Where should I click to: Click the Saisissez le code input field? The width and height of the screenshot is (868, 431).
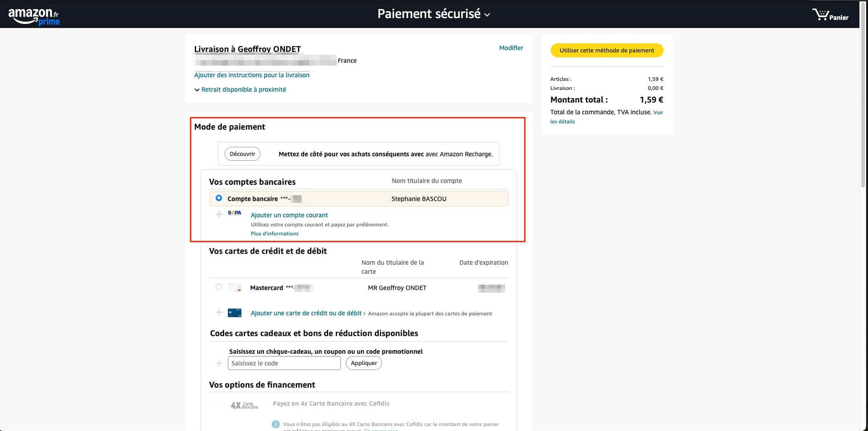[284, 363]
